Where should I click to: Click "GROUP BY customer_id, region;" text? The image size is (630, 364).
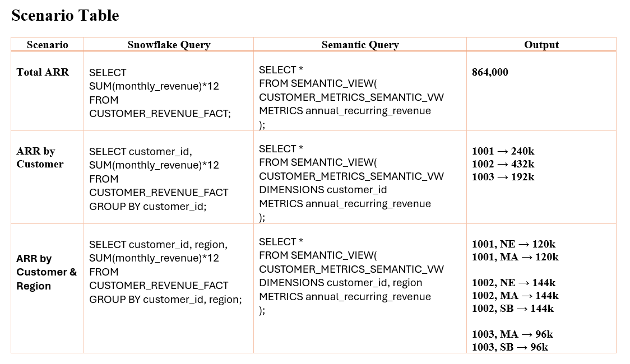click(x=165, y=300)
